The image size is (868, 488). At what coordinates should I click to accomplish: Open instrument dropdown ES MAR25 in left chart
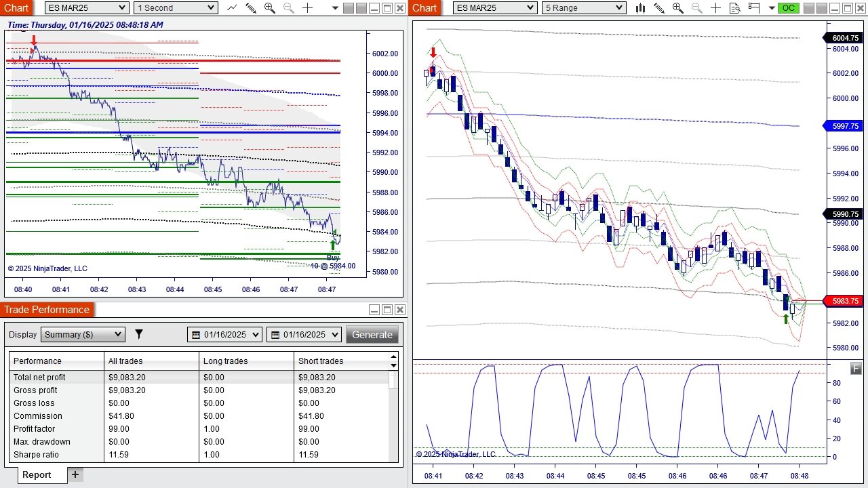tap(87, 8)
